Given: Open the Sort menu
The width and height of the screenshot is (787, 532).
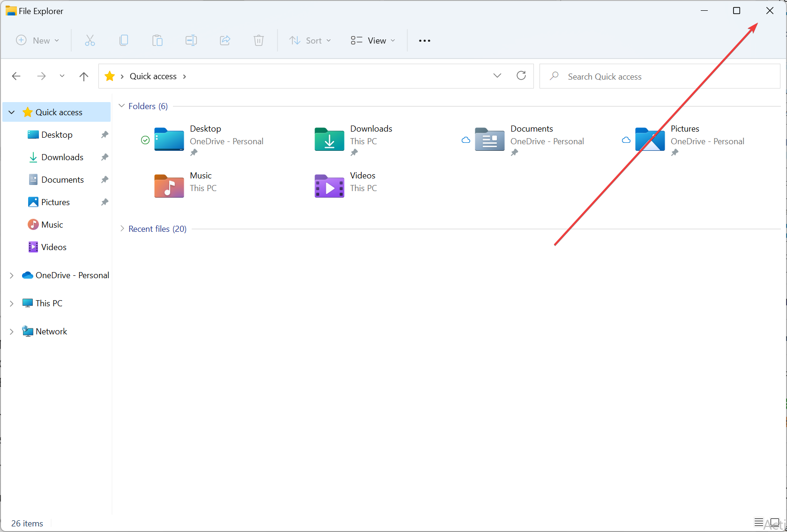Looking at the screenshot, I should tap(310, 40).
